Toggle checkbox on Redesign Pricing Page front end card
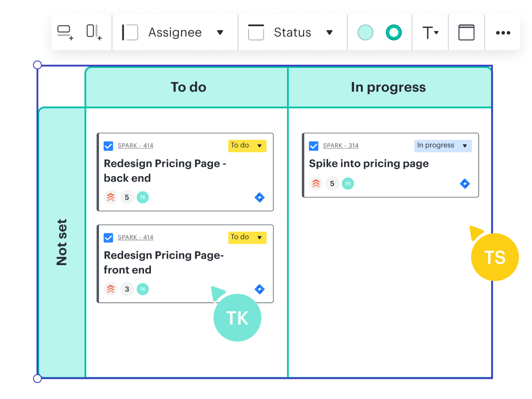This screenshot has height=399, width=532. [108, 238]
